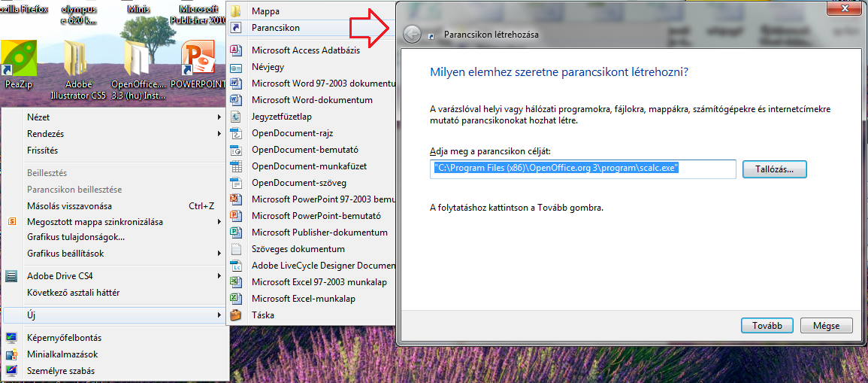Click the Microsoft Publisher 2010 desktop label

[x=199, y=15]
